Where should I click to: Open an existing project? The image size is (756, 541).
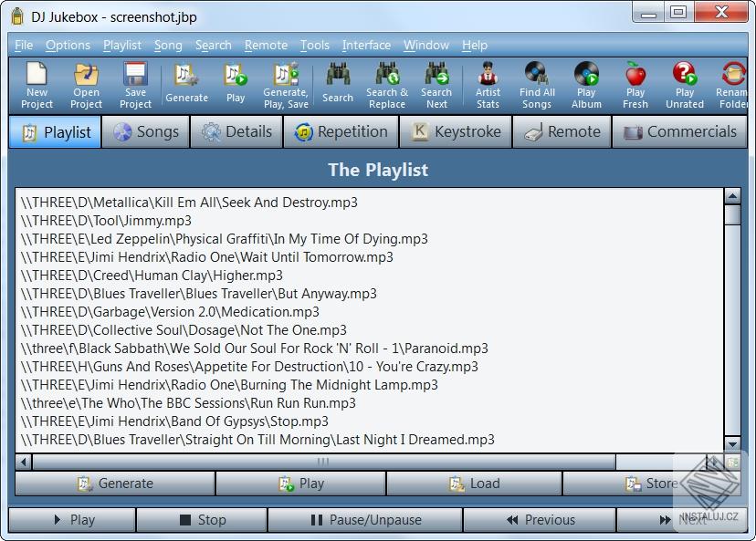[x=86, y=85]
